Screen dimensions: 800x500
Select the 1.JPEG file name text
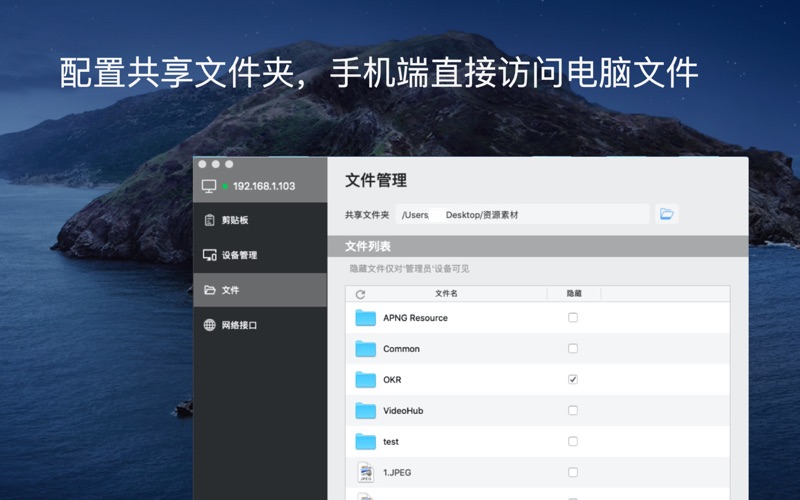click(397, 472)
